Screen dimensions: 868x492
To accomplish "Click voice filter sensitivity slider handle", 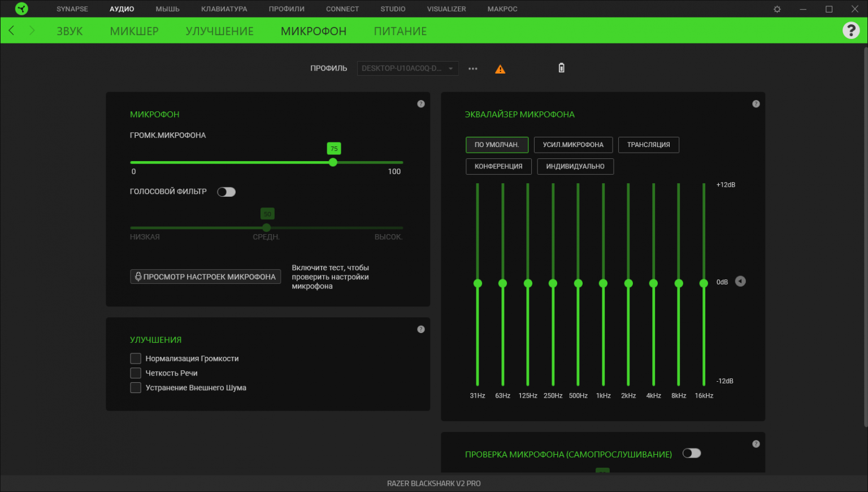I will tap(267, 227).
